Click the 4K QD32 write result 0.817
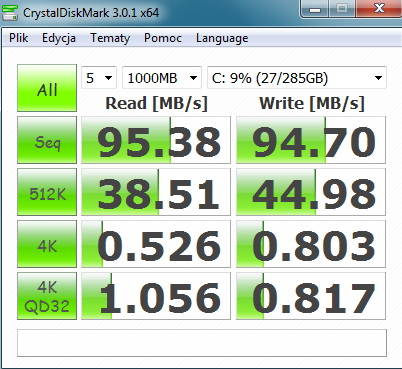The image size is (402, 369). tap(311, 296)
